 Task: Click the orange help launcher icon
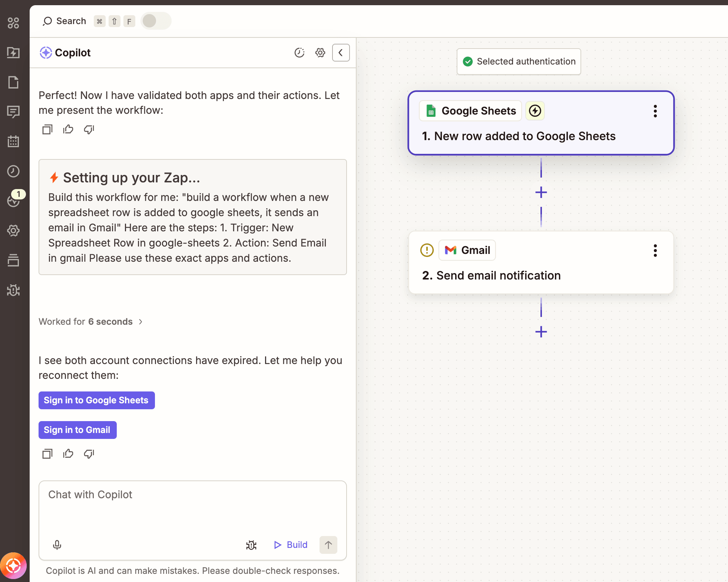13,566
